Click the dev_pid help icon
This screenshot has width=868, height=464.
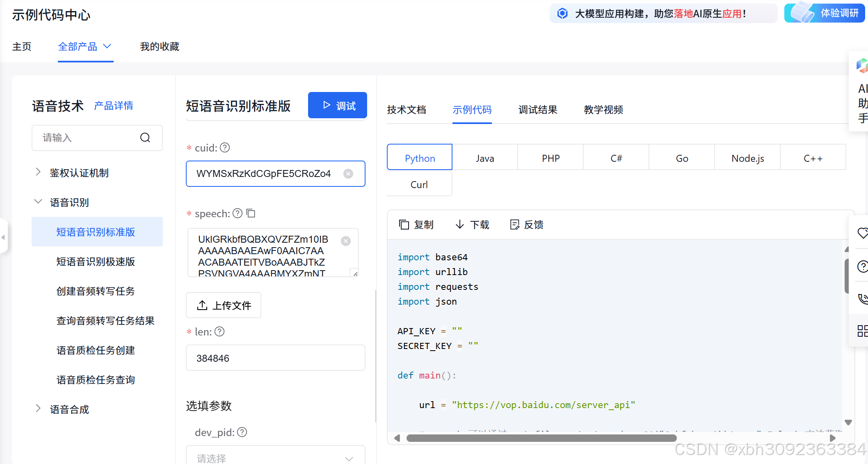pyautogui.click(x=242, y=432)
